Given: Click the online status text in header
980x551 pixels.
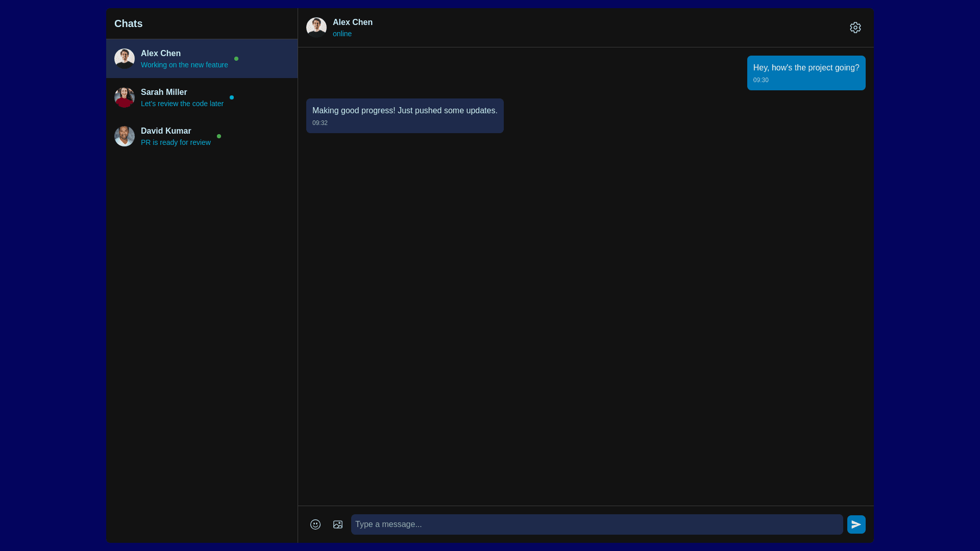Looking at the screenshot, I should click(x=342, y=34).
